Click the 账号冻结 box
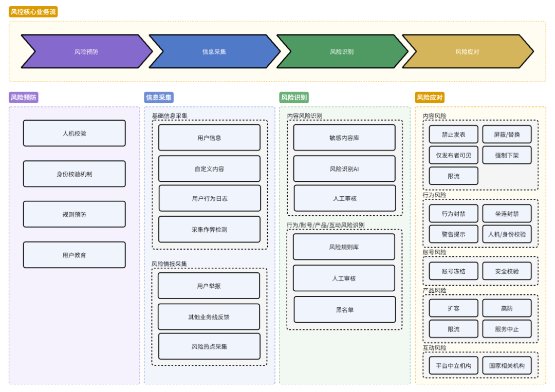Image resolution: width=555 pixels, height=392 pixels. 453,271
